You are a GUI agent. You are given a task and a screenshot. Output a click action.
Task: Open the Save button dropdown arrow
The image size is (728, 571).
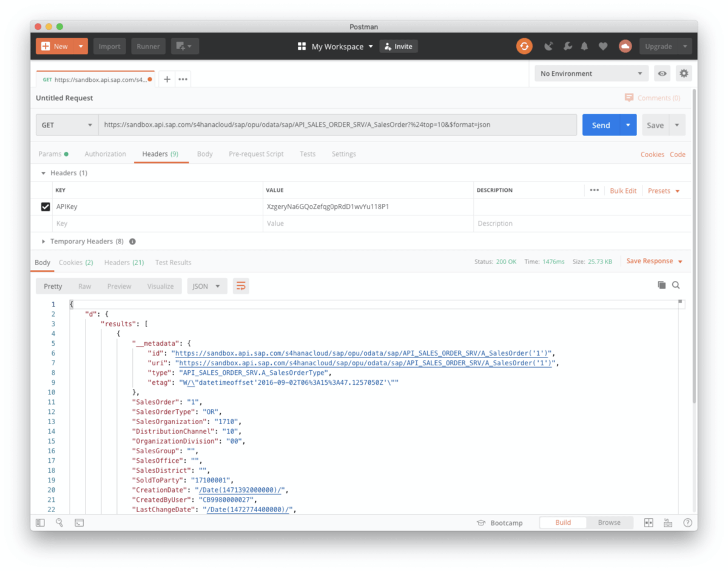[x=677, y=125]
